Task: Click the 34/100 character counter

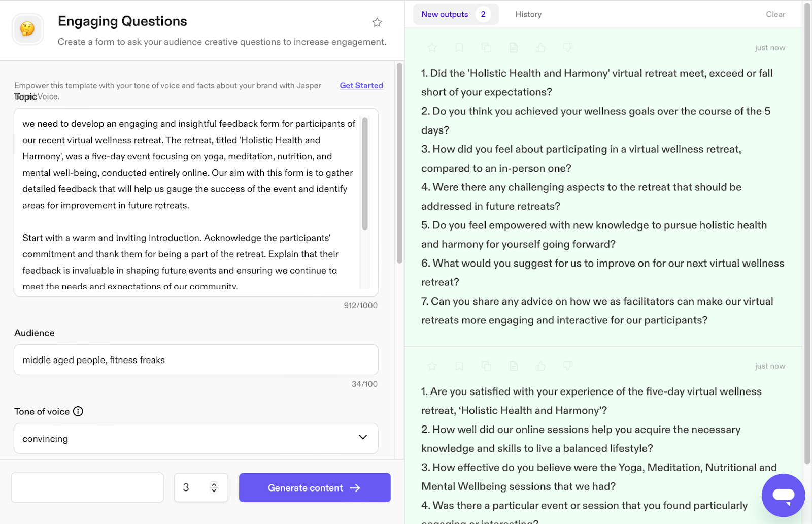Action: click(x=365, y=384)
